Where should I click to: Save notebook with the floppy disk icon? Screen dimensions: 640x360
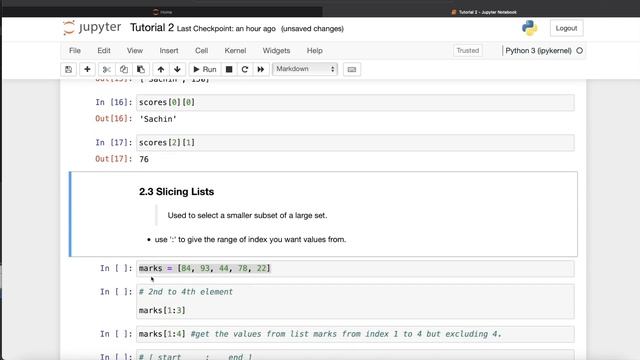[x=69, y=69]
